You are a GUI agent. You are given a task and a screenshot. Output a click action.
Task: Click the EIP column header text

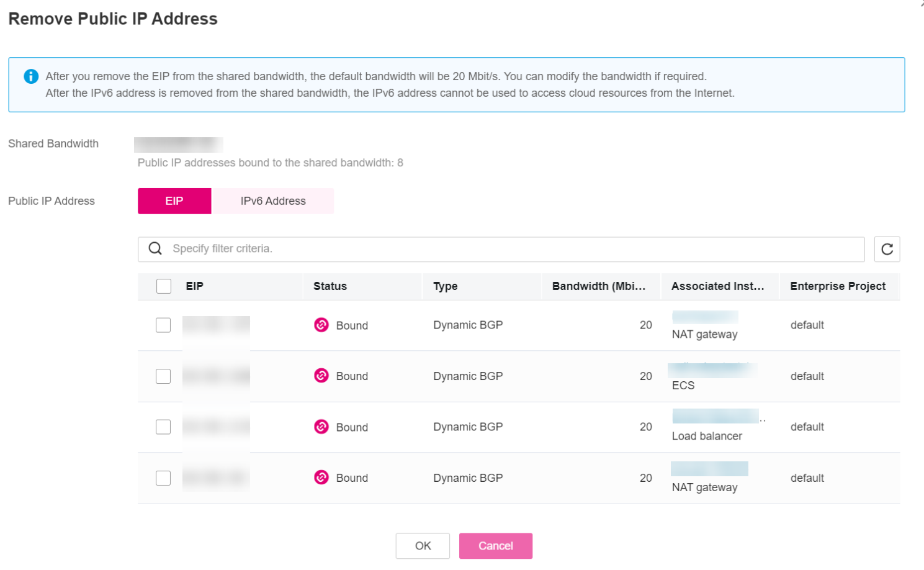click(195, 286)
